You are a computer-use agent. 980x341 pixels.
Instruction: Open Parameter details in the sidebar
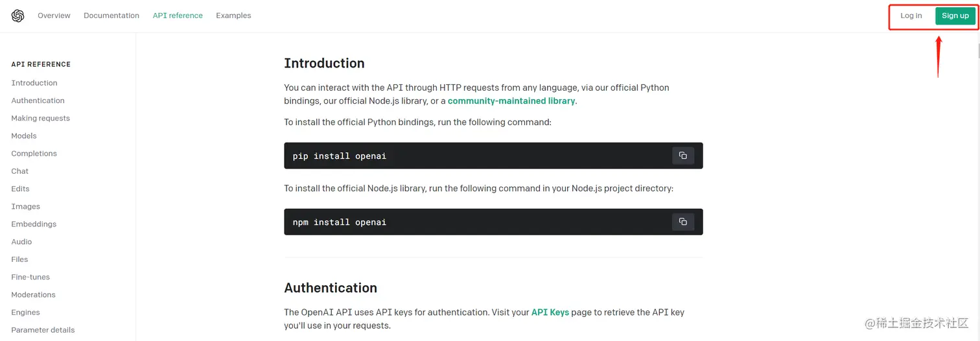43,330
